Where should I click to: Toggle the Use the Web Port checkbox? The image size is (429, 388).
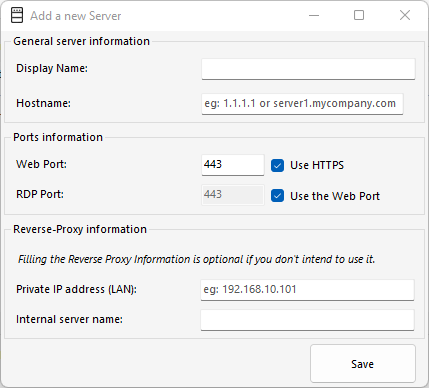pos(277,196)
